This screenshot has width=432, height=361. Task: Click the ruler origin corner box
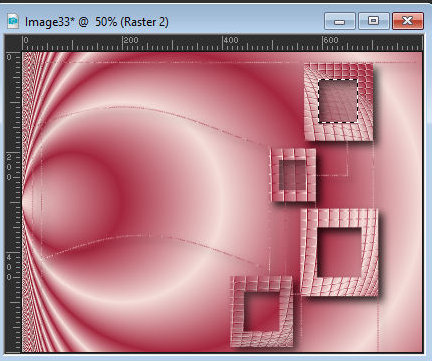tap(13, 43)
